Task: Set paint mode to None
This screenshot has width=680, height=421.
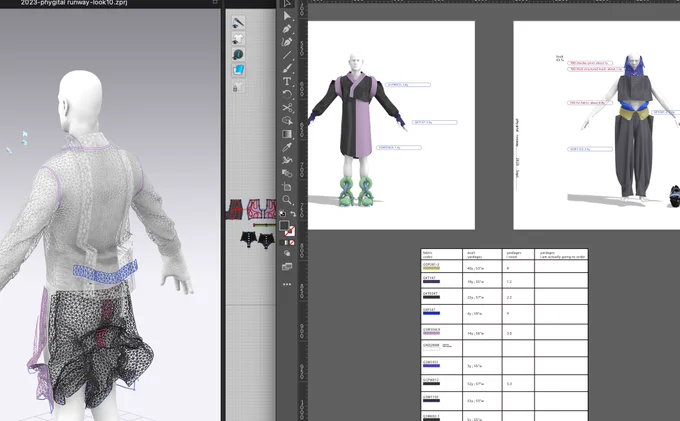Action: [292, 243]
